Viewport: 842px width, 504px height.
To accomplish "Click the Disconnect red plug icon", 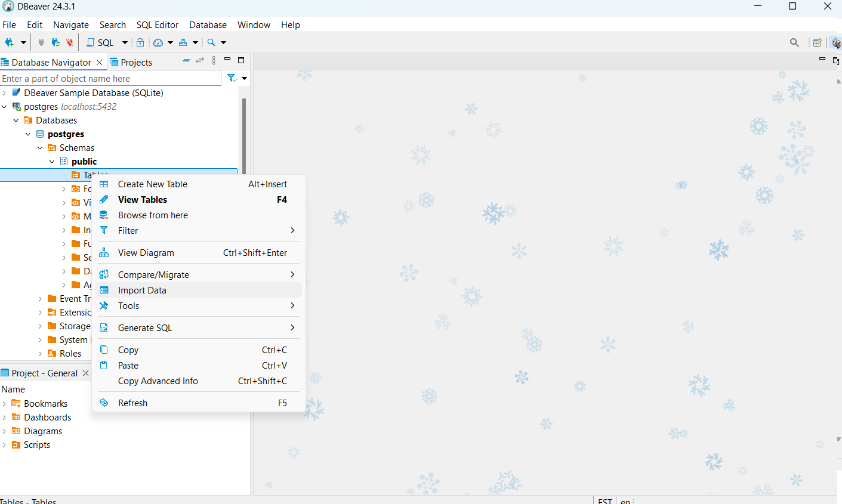I will point(69,42).
